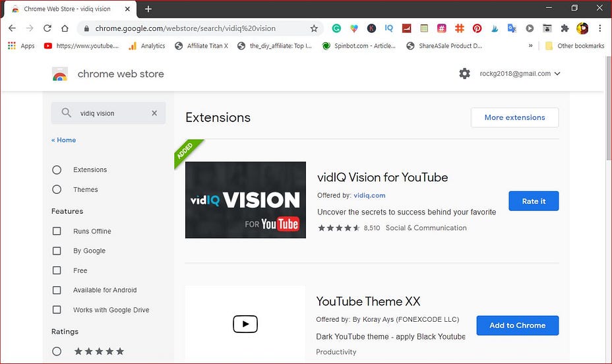This screenshot has width=612, height=364.
Task: Select the Chrome Web Store browser tab
Action: pos(71,9)
